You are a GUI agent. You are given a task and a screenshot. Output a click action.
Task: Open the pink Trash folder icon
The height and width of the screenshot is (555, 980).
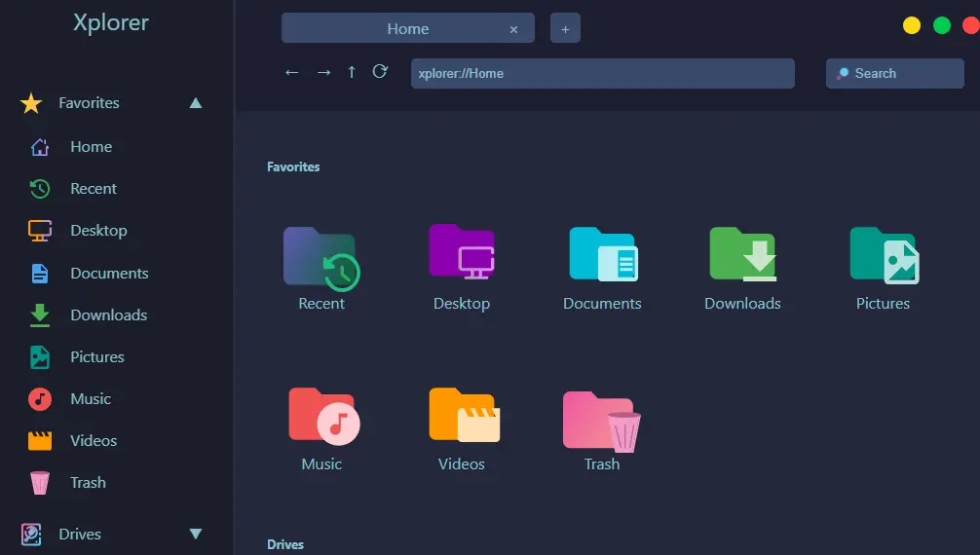click(x=601, y=422)
